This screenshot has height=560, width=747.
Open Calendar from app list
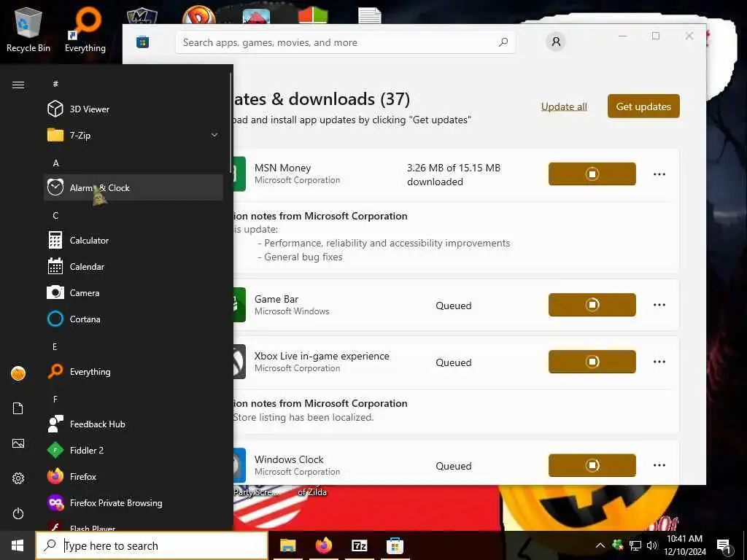[133, 266]
